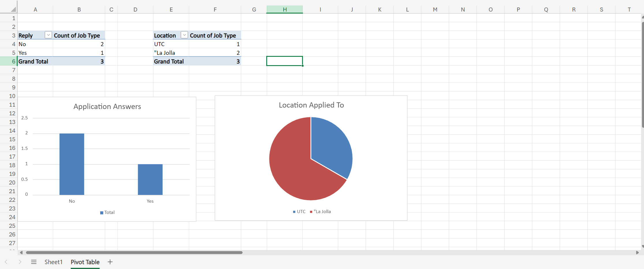644x269 pixels.
Task: Click the Application Answers chart title
Action: click(x=107, y=106)
